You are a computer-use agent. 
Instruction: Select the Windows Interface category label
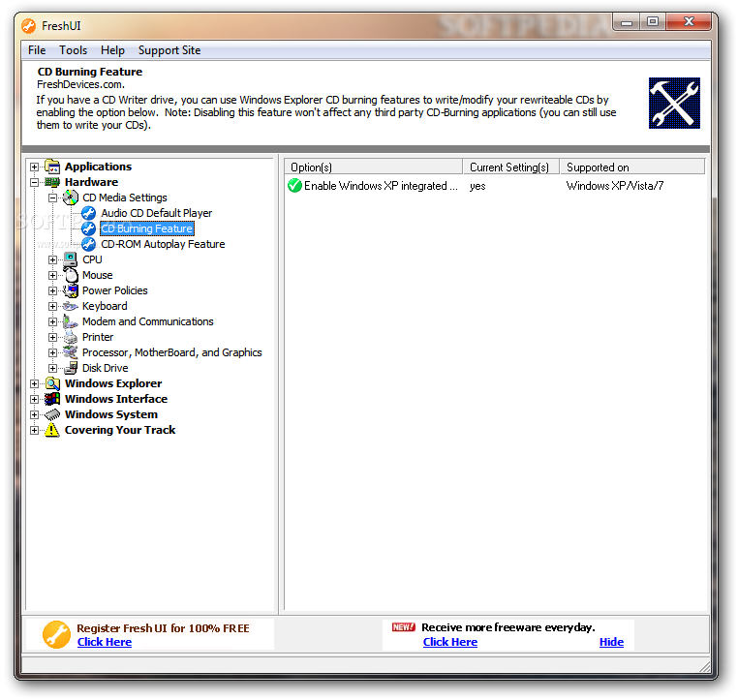click(116, 399)
